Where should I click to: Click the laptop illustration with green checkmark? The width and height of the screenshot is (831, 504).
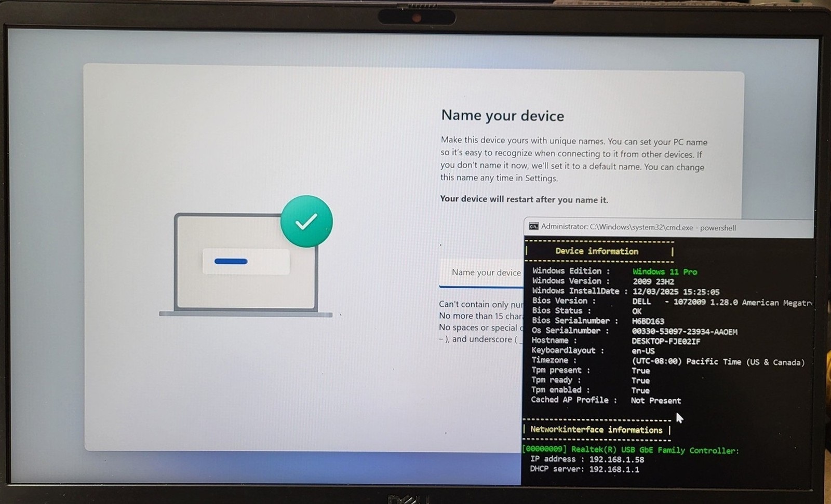[246, 256]
